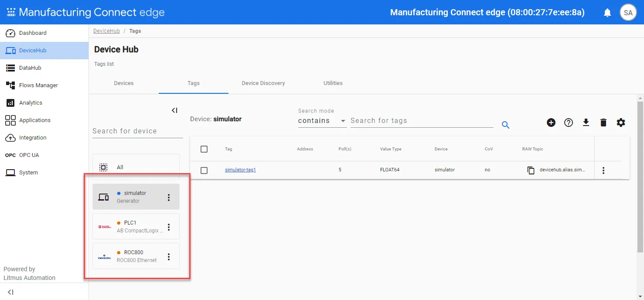Viewport: 644px width, 300px height.
Task: Open the tags settings gear icon
Action: [621, 123]
